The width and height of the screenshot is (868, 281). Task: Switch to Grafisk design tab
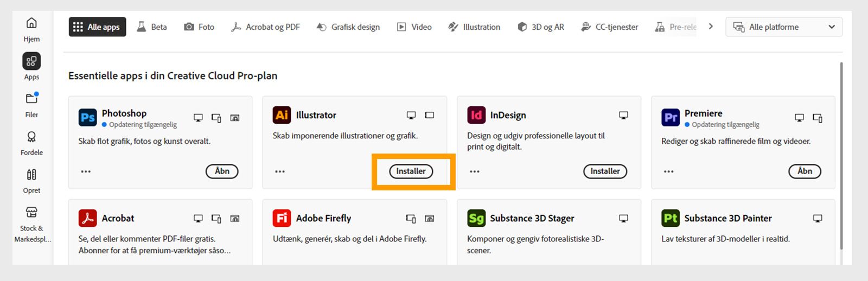pyautogui.click(x=348, y=27)
